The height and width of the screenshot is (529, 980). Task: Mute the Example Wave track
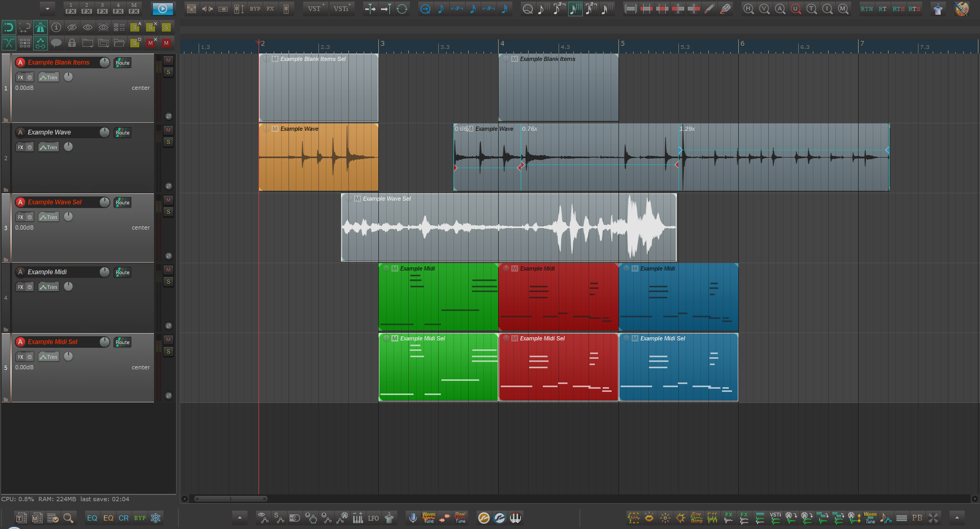click(x=168, y=130)
